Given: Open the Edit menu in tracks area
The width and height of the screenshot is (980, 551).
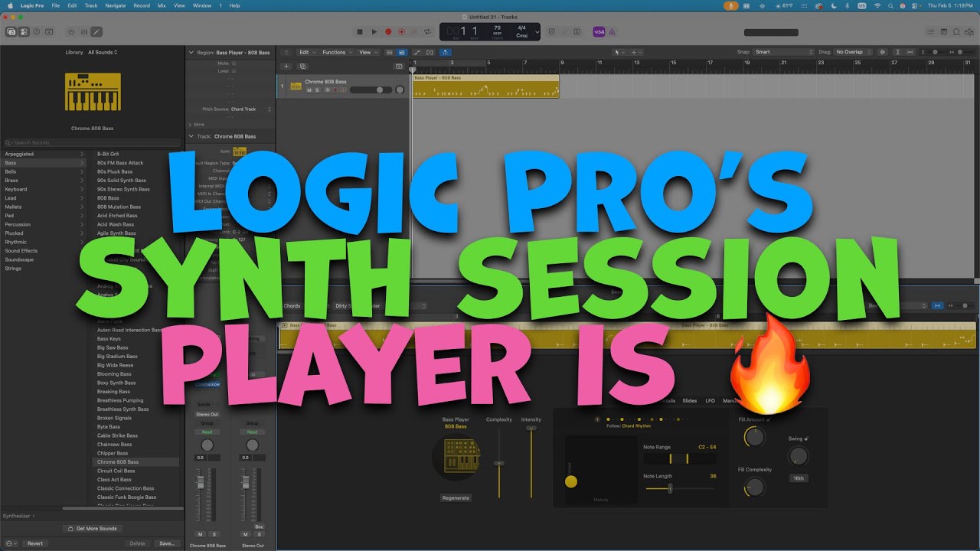Looking at the screenshot, I should coord(305,52).
